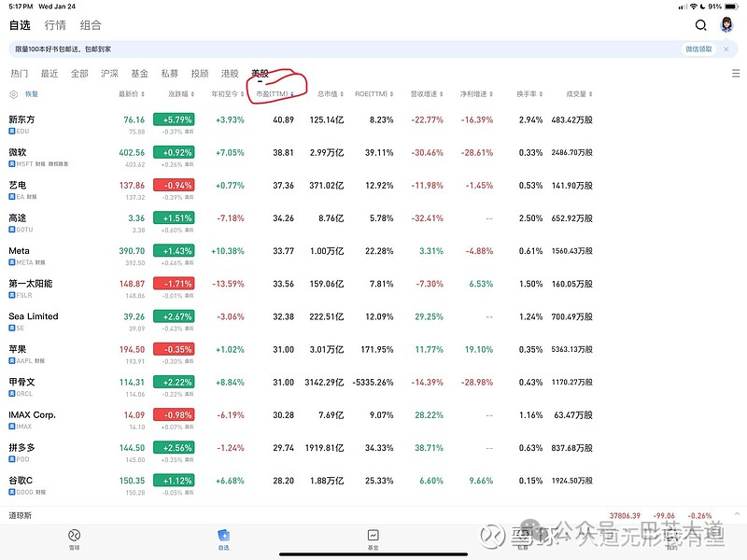
Task: Select the 全部 category tab
Action: click(x=79, y=74)
